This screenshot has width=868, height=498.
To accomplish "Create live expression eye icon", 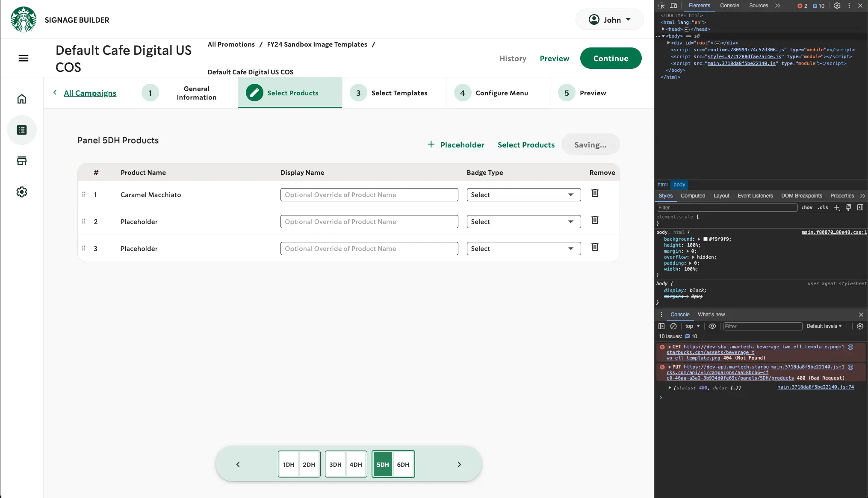I will (x=712, y=326).
